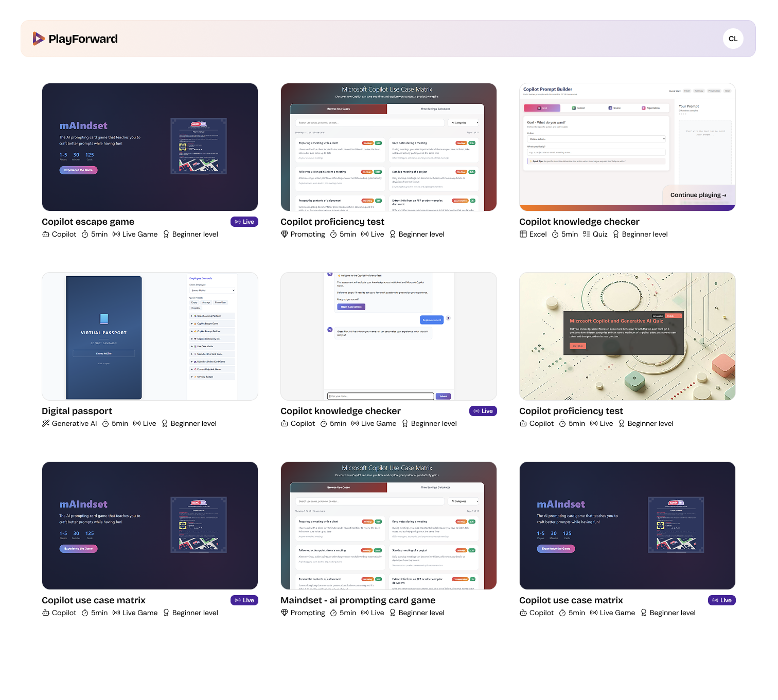The width and height of the screenshot is (778, 700).
Task: Click the Enter your name input field
Action: tap(381, 396)
